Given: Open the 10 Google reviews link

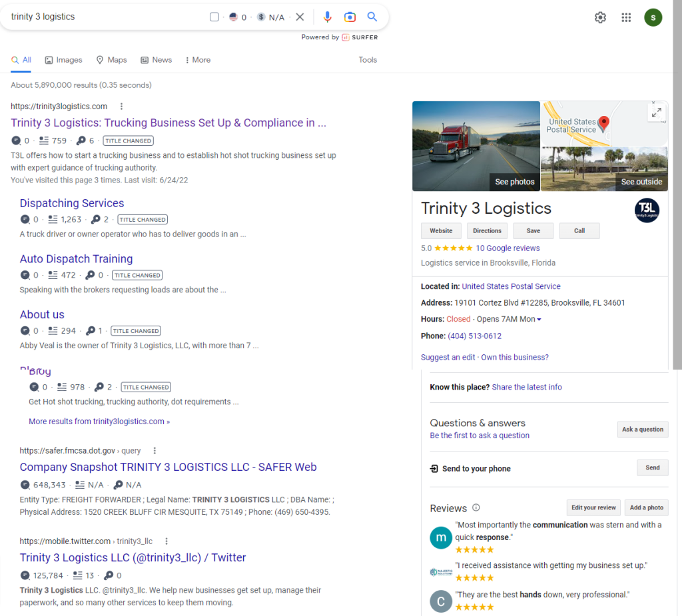Looking at the screenshot, I should tap(508, 248).
